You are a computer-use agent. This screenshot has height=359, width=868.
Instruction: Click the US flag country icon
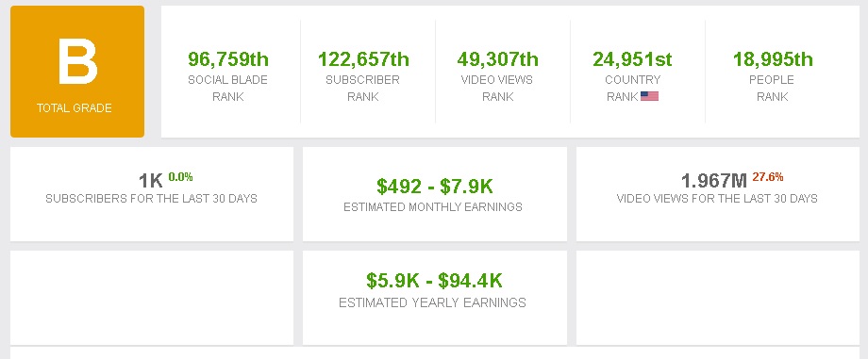point(649,96)
